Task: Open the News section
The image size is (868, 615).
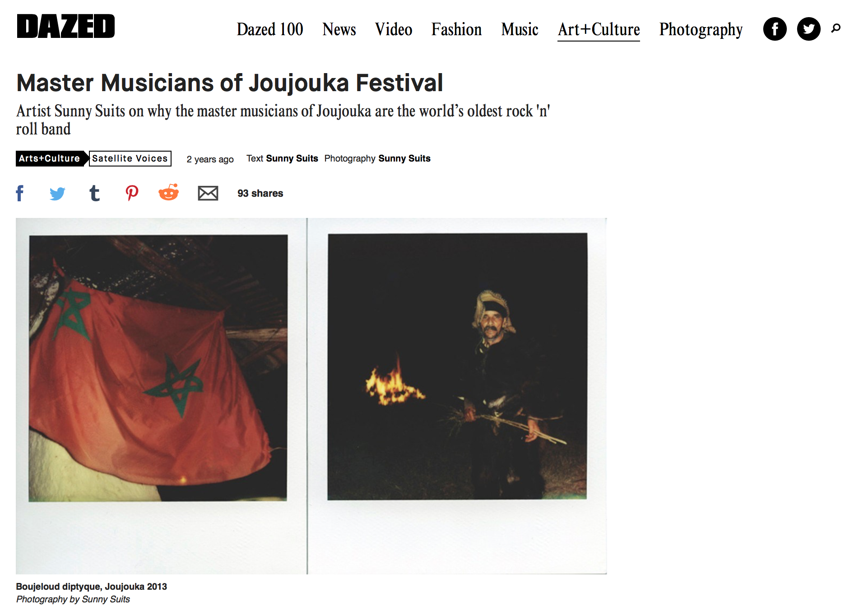Action: [x=339, y=29]
